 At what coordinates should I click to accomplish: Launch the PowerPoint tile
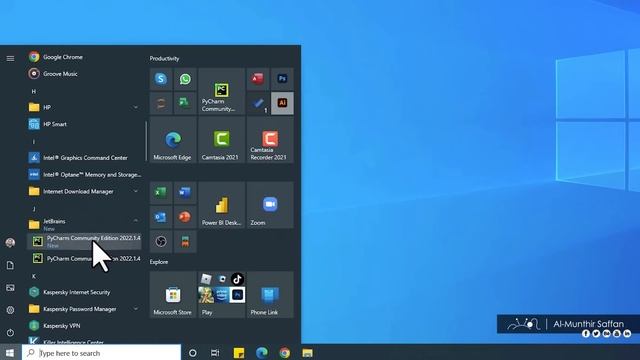click(x=185, y=217)
